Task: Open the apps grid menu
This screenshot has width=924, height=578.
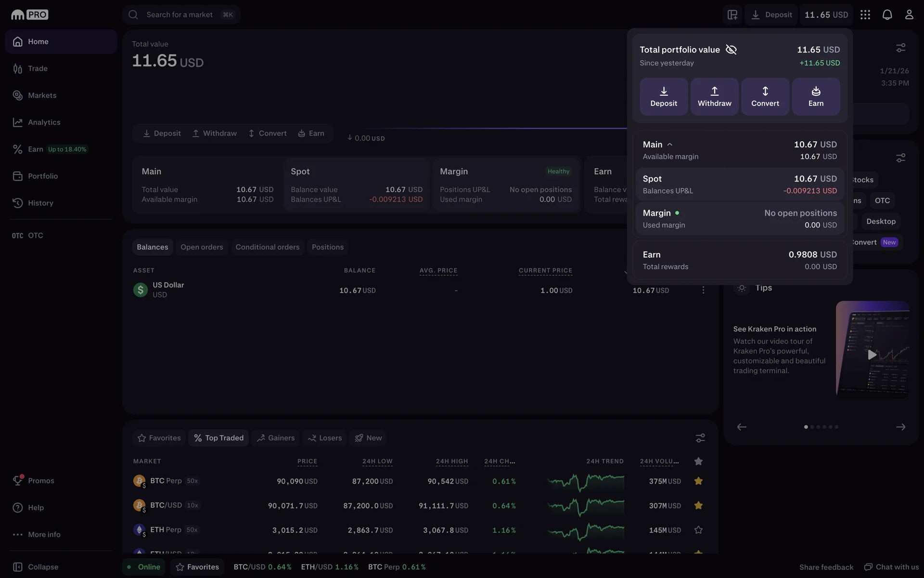Action: (865, 14)
